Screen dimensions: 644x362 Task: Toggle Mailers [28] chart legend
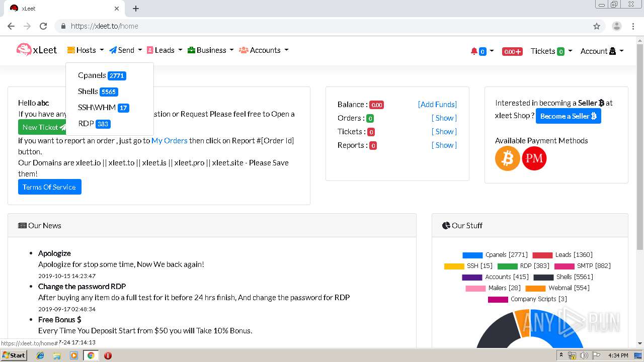(x=493, y=288)
